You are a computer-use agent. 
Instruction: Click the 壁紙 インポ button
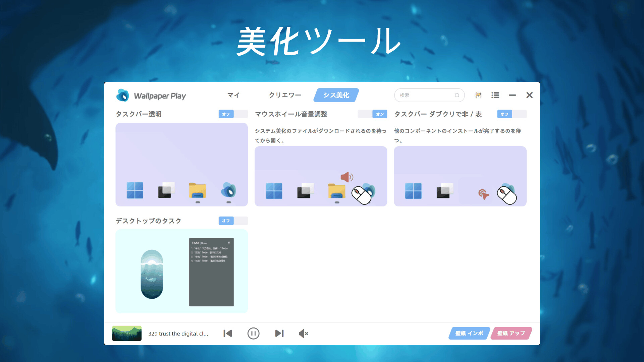tap(469, 333)
